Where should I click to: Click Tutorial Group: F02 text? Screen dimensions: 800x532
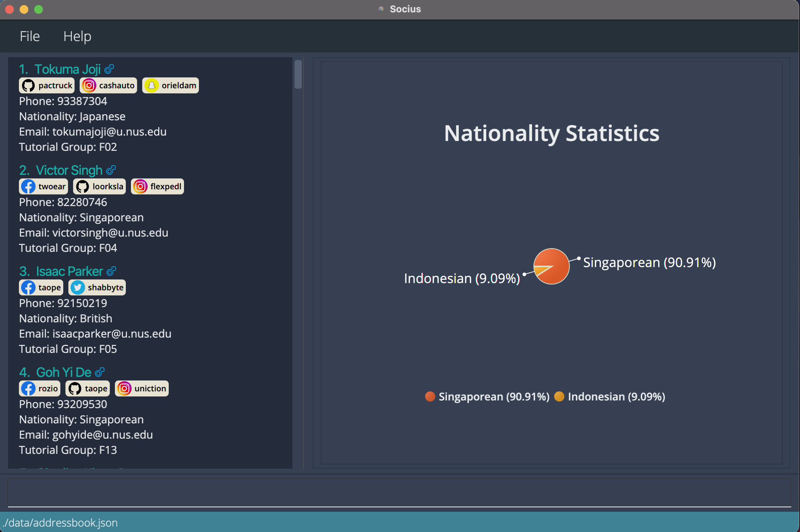point(68,147)
